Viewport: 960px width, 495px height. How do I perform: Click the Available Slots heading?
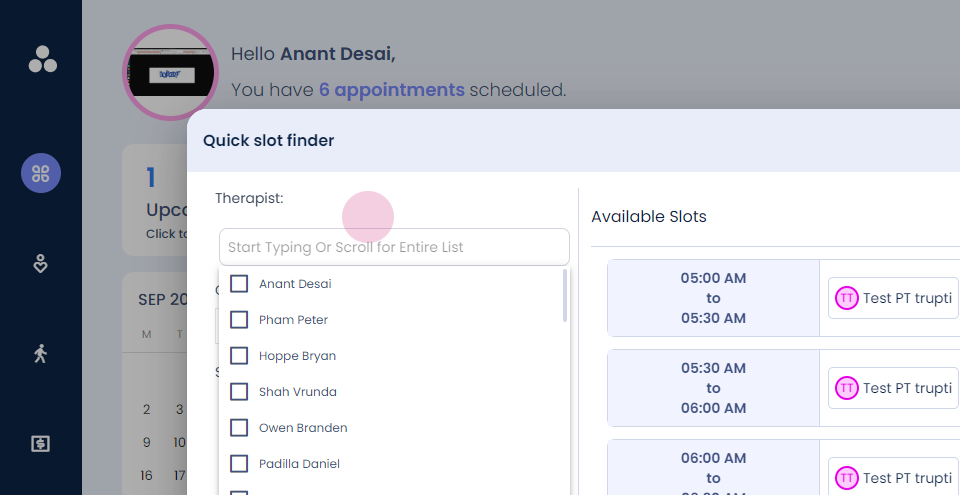click(649, 216)
